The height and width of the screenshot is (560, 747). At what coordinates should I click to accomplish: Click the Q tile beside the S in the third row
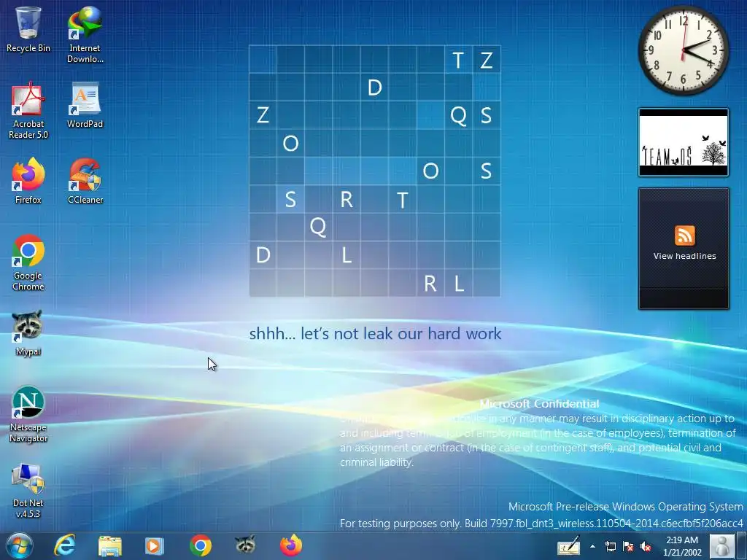[458, 115]
